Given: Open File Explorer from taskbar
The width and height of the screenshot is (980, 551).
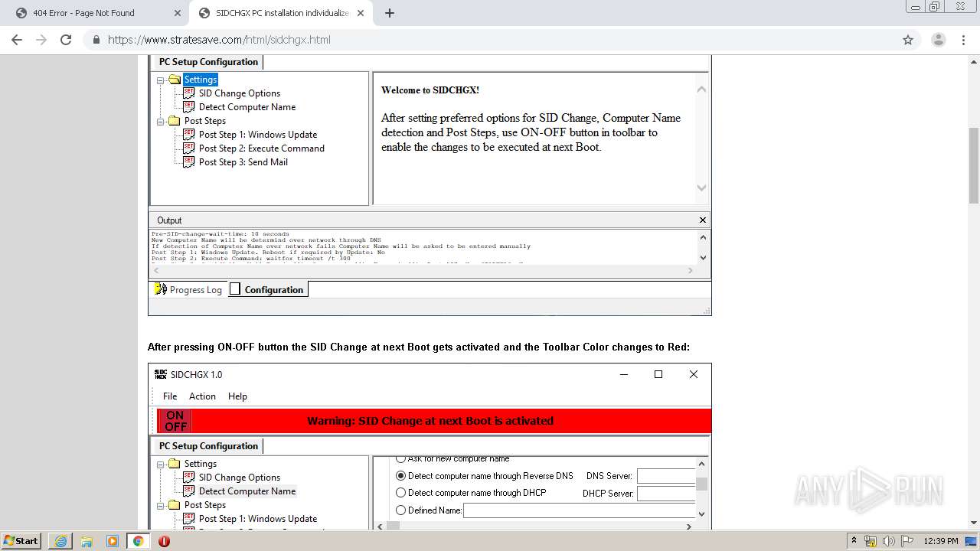Looking at the screenshot, I should tap(87, 541).
